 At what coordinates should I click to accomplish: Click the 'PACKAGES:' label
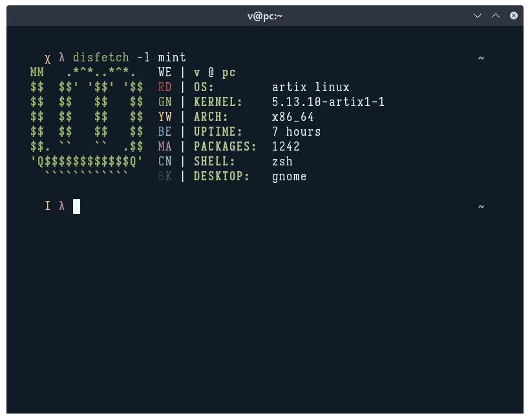click(225, 147)
